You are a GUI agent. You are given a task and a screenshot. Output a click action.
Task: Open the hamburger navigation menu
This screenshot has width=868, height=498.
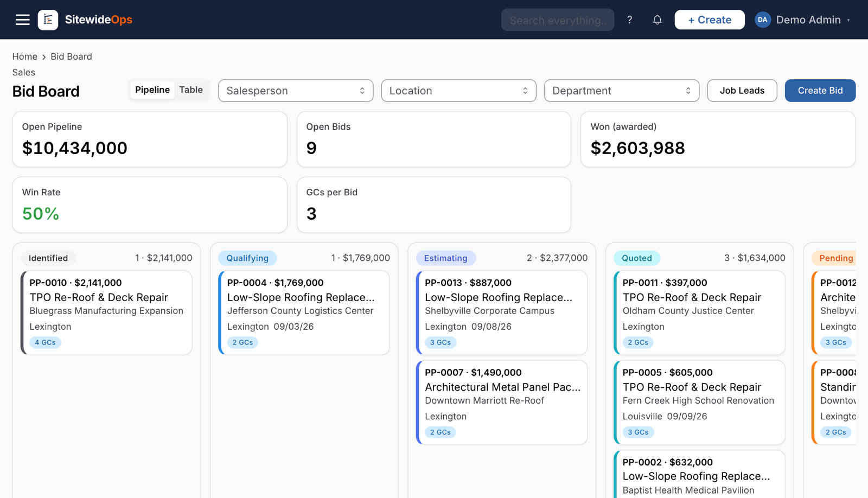[x=22, y=20]
